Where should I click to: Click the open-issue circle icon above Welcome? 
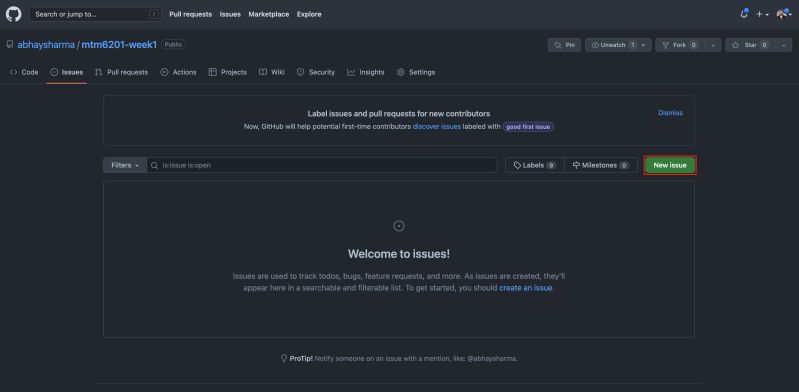click(x=399, y=226)
